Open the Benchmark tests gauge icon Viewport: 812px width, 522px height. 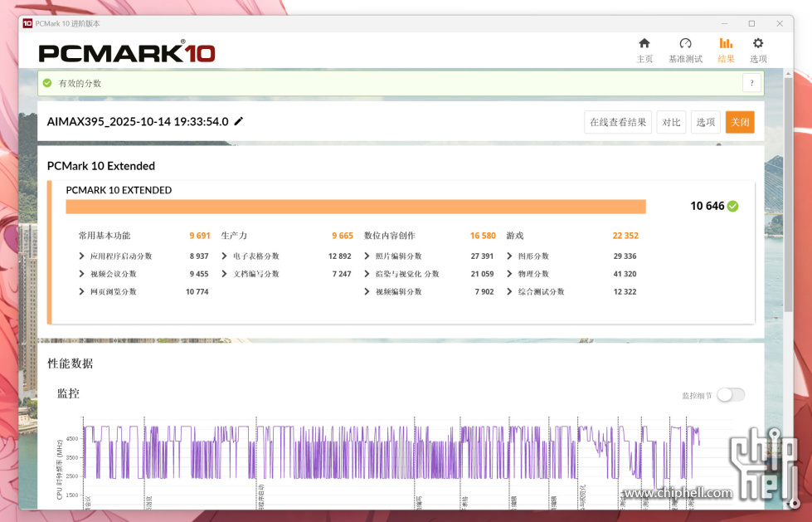[685, 44]
